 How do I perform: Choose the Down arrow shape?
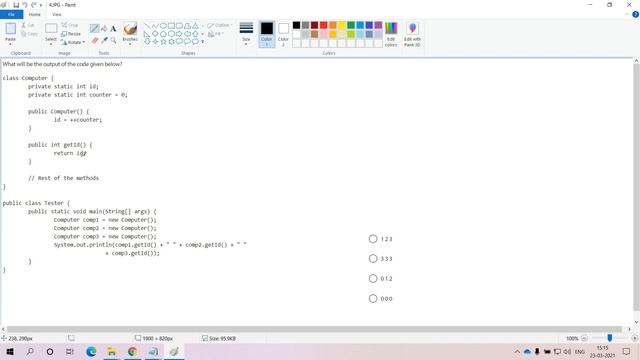click(x=147, y=41)
